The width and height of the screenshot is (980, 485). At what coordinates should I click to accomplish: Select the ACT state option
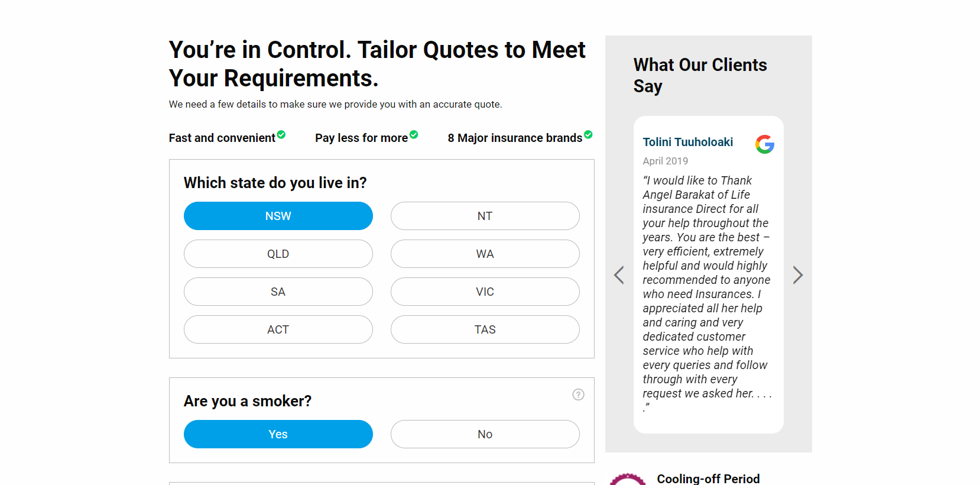[278, 329]
